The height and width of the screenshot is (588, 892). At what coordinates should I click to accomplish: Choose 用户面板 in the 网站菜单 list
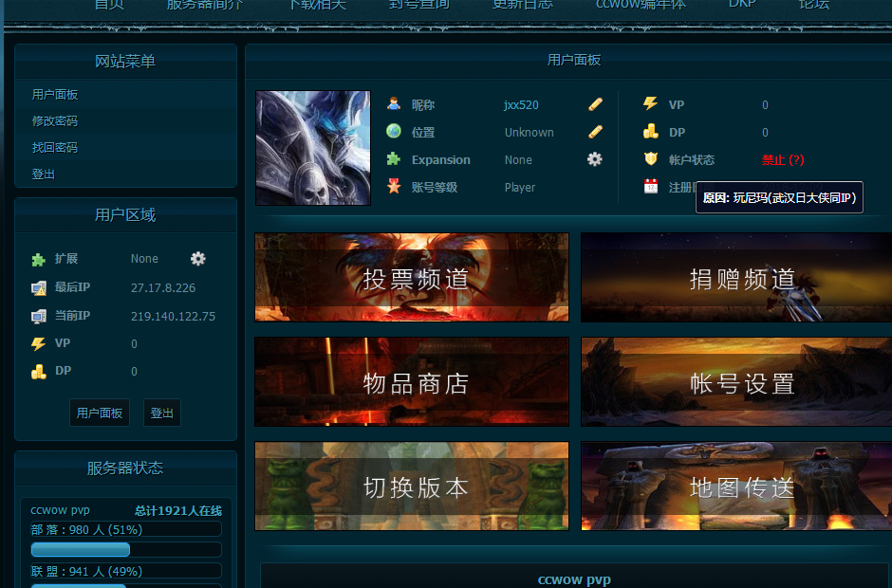(x=55, y=95)
